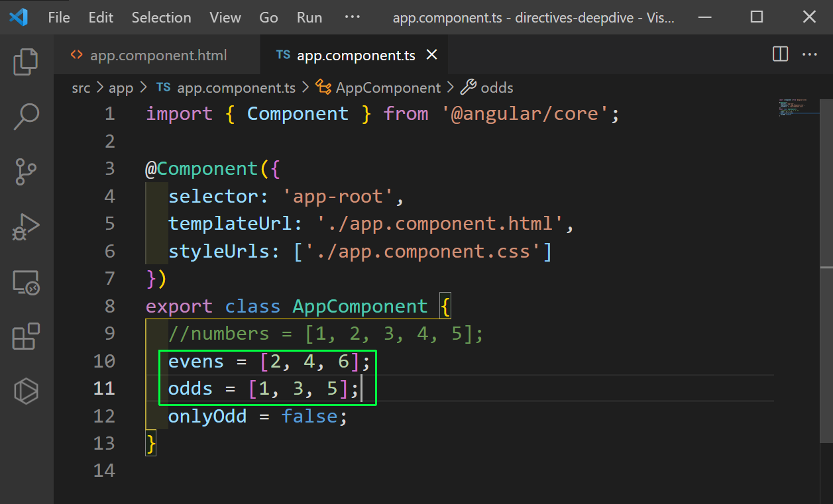
Task: Split the editor to the right
Action: pos(781,54)
